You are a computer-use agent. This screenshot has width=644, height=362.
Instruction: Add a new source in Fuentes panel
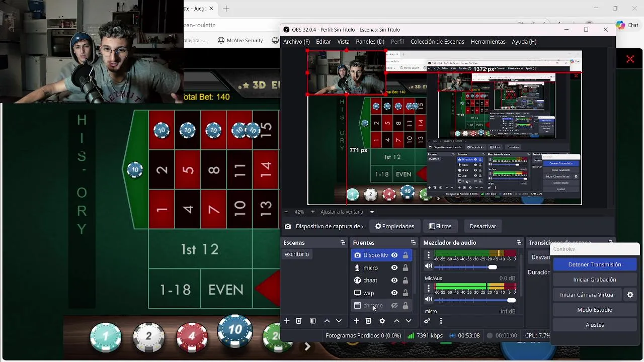point(356,321)
